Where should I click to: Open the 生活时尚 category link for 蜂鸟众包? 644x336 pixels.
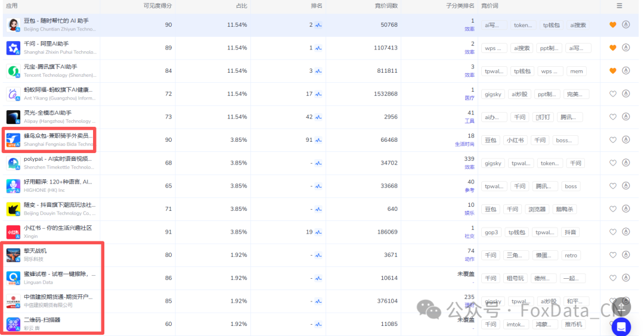465,144
